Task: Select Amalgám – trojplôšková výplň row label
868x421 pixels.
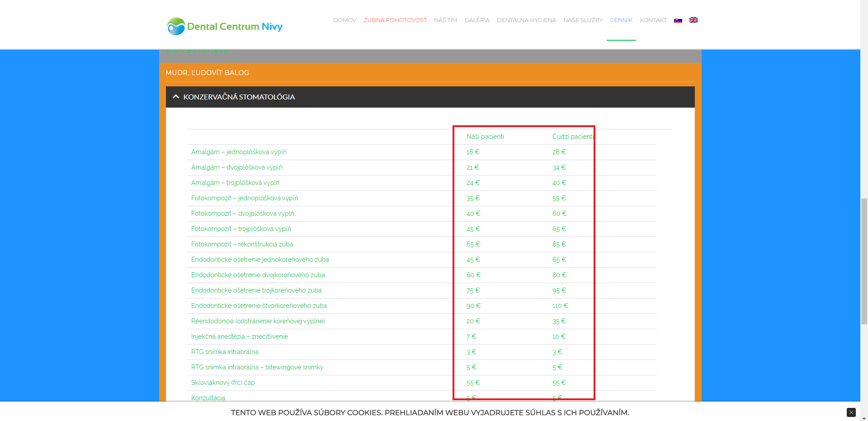Action: (x=235, y=183)
